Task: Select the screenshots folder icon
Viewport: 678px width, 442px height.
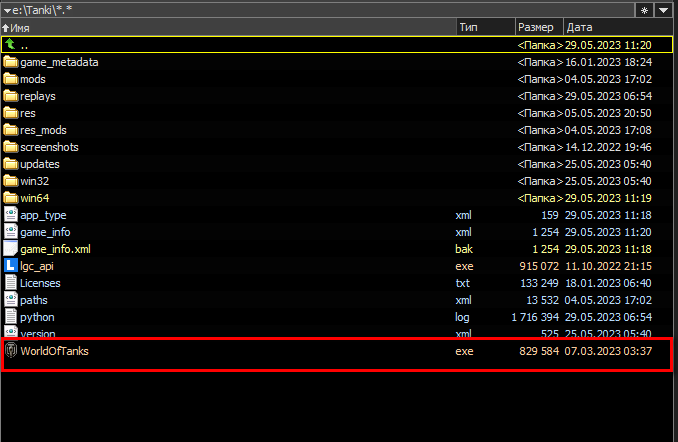Action: 10,147
